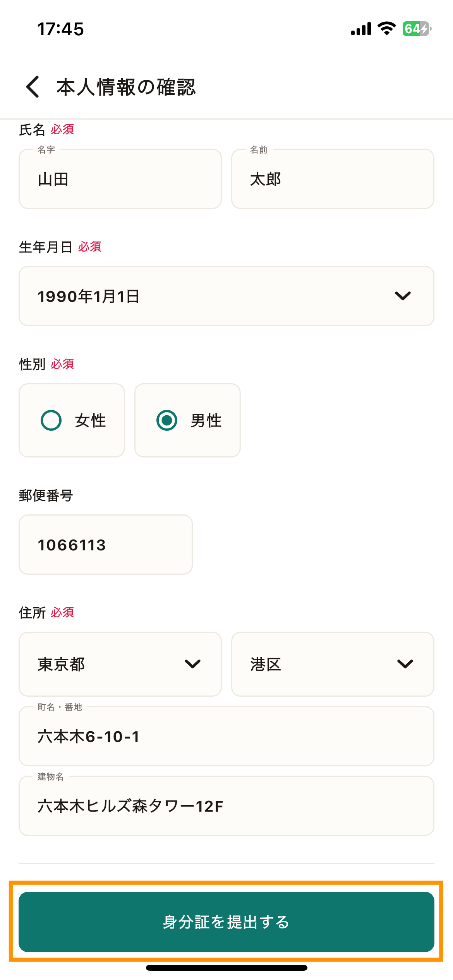Tap the cellular signal bars icon
The width and height of the screenshot is (453, 980).
(x=361, y=29)
